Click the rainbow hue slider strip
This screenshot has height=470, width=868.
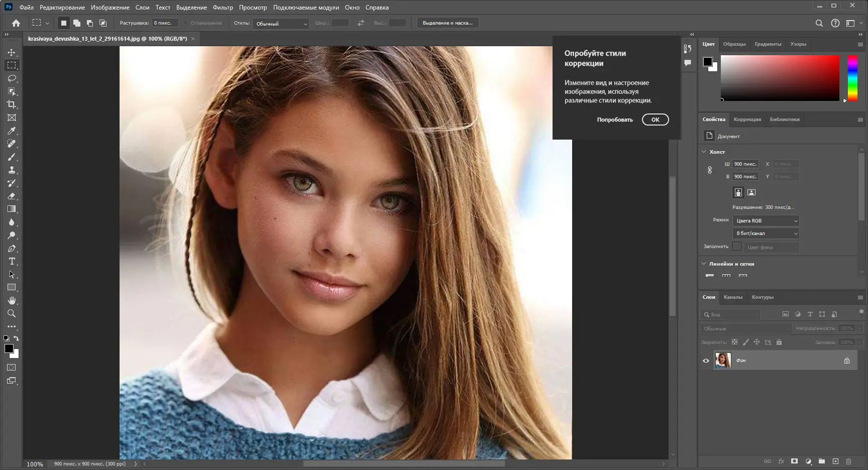coord(852,78)
